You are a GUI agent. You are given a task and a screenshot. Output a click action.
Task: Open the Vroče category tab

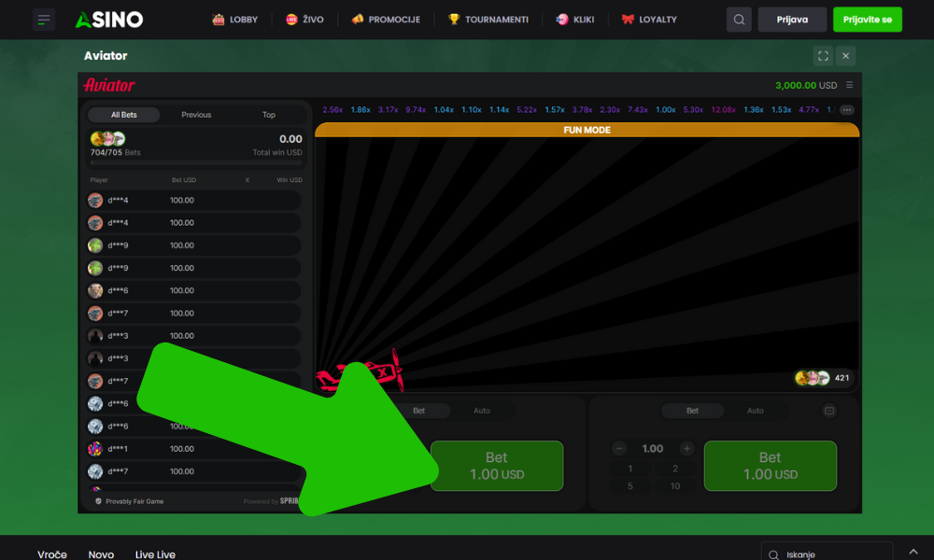coord(52,554)
